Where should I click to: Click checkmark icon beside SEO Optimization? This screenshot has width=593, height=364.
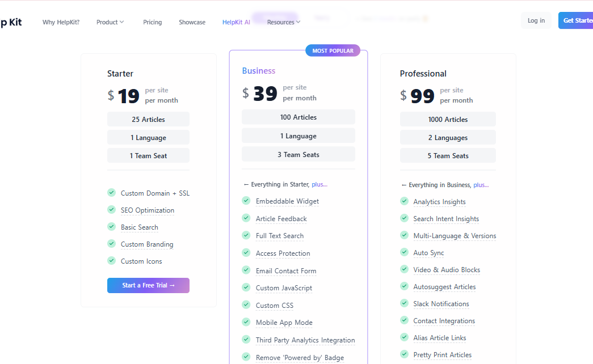pyautogui.click(x=112, y=209)
